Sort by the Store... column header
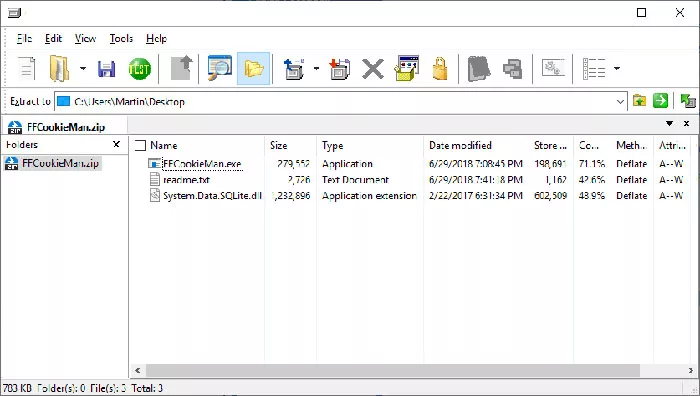The image size is (700, 396). coord(550,146)
